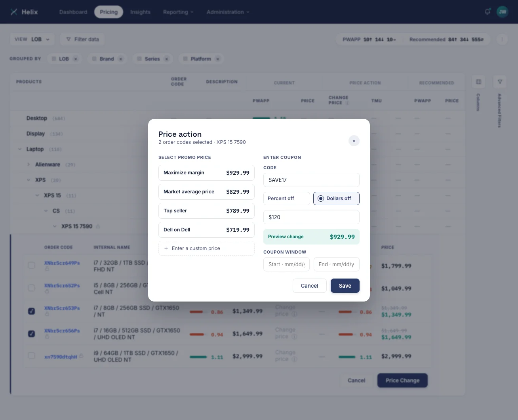Switch to the Insights tab
Image resolution: width=518 pixels, height=420 pixels.
pyautogui.click(x=140, y=12)
